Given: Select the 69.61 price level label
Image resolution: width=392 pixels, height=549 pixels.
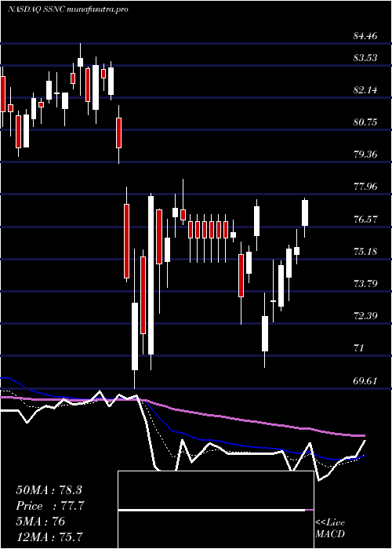Looking at the screenshot, I should (365, 380).
